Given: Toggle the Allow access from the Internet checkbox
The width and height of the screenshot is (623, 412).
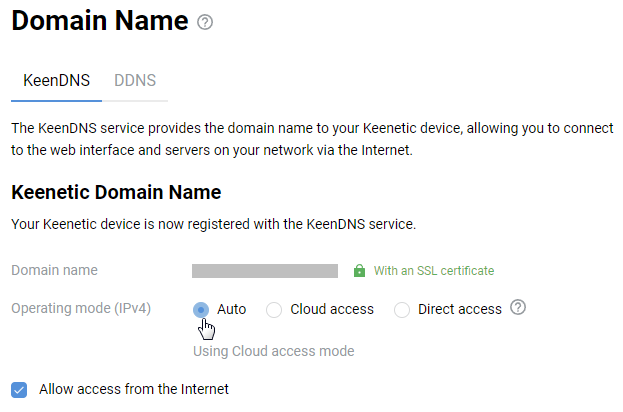Looking at the screenshot, I should click(19, 389).
